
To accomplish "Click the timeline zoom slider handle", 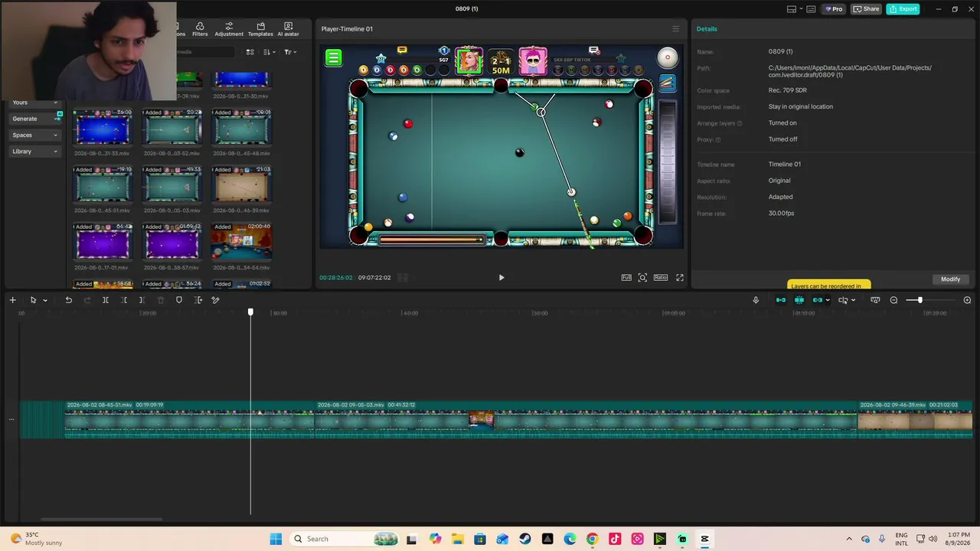I will coord(920,300).
